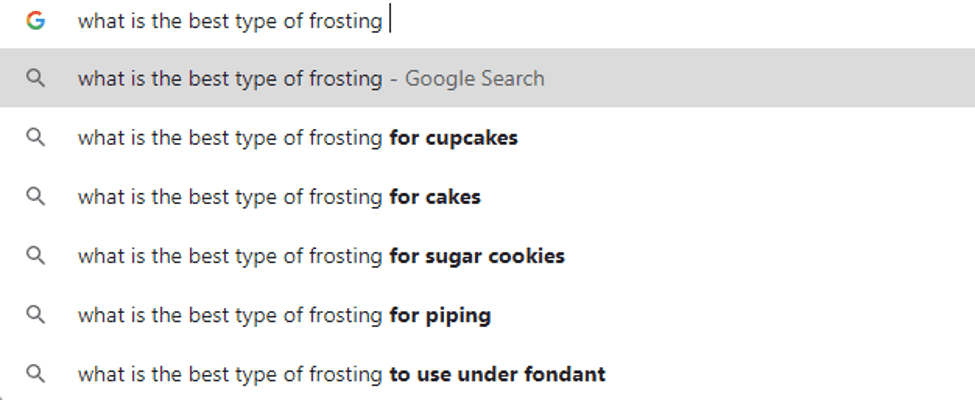Click the bold 'for sugar cookies' text
The width and height of the screenshot is (975, 400).
(477, 256)
